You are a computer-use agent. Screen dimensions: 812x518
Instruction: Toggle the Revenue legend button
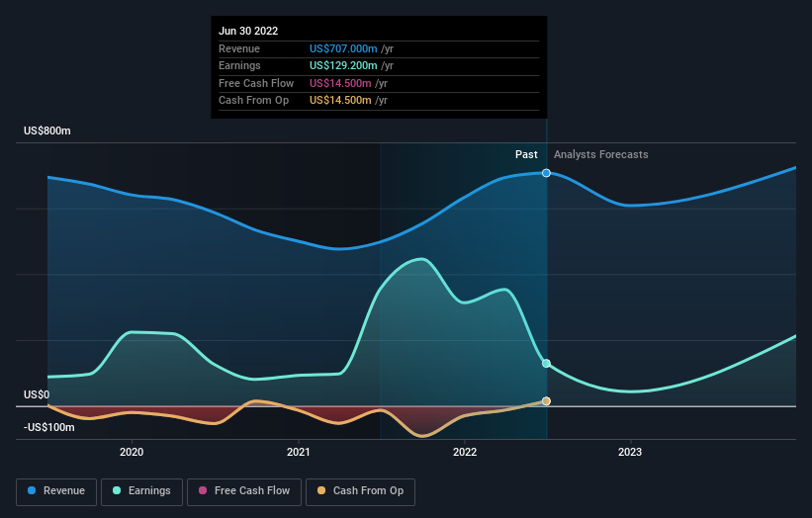pos(56,491)
